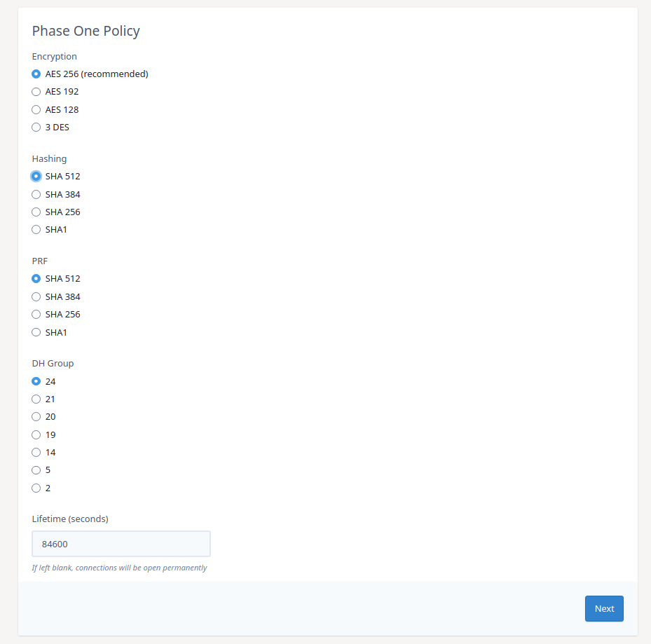Select SHA 512 for PRF
Viewport: 651px width, 644px height.
(x=36, y=278)
